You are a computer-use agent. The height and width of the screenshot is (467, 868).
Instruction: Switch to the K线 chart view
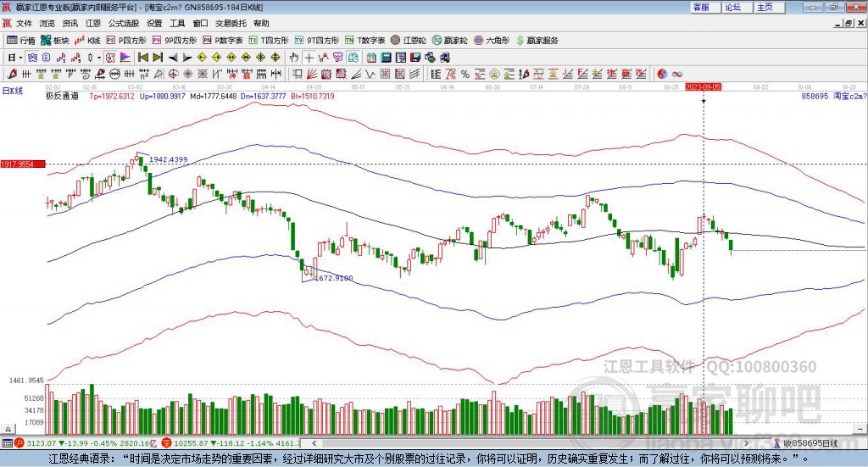[x=87, y=41]
